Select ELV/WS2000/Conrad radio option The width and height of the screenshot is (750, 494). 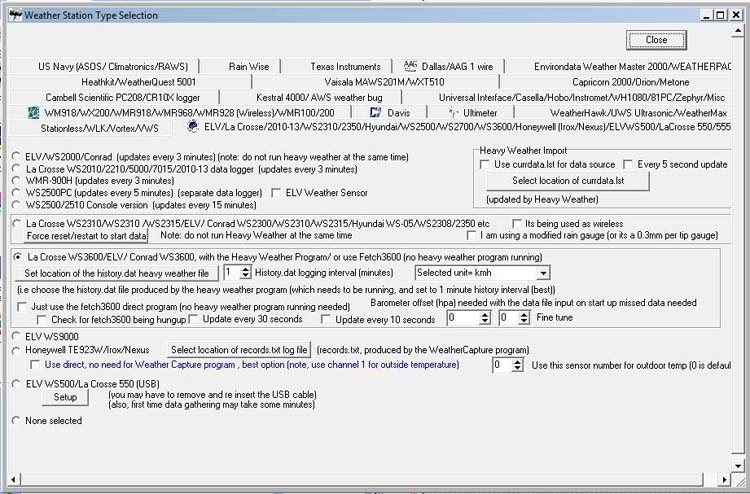[x=16, y=156]
